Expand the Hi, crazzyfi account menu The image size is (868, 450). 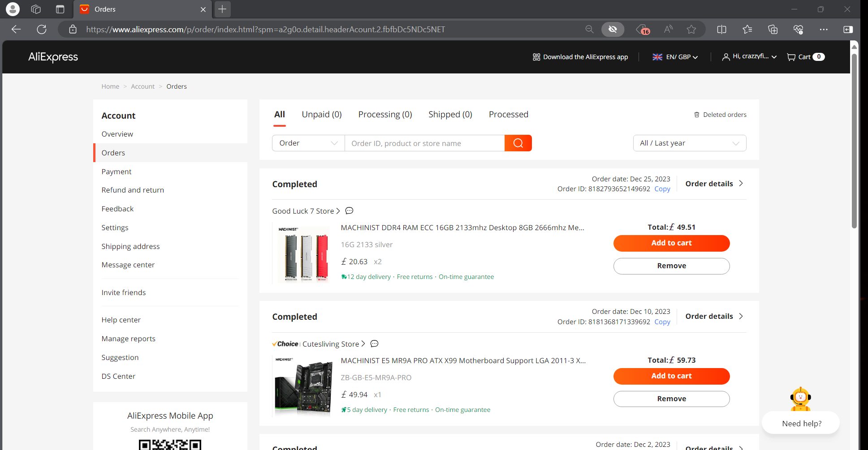749,56
